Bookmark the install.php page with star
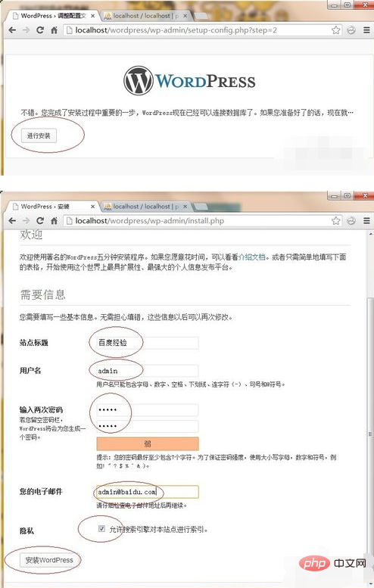Screen dimensions: 374x588 coord(336,221)
